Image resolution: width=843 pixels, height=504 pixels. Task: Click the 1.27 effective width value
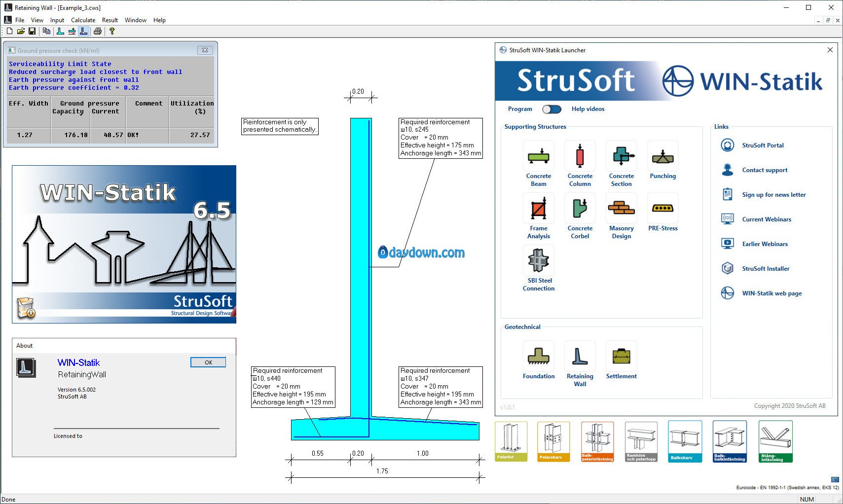tap(25, 135)
